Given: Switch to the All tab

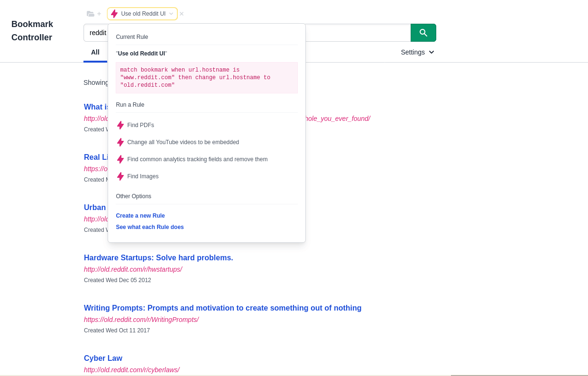Looking at the screenshot, I should (x=95, y=52).
